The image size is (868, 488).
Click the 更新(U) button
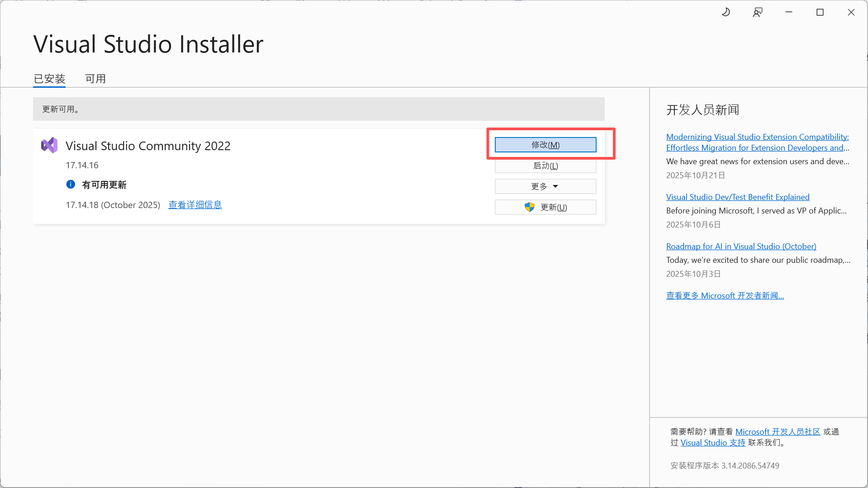[545, 207]
